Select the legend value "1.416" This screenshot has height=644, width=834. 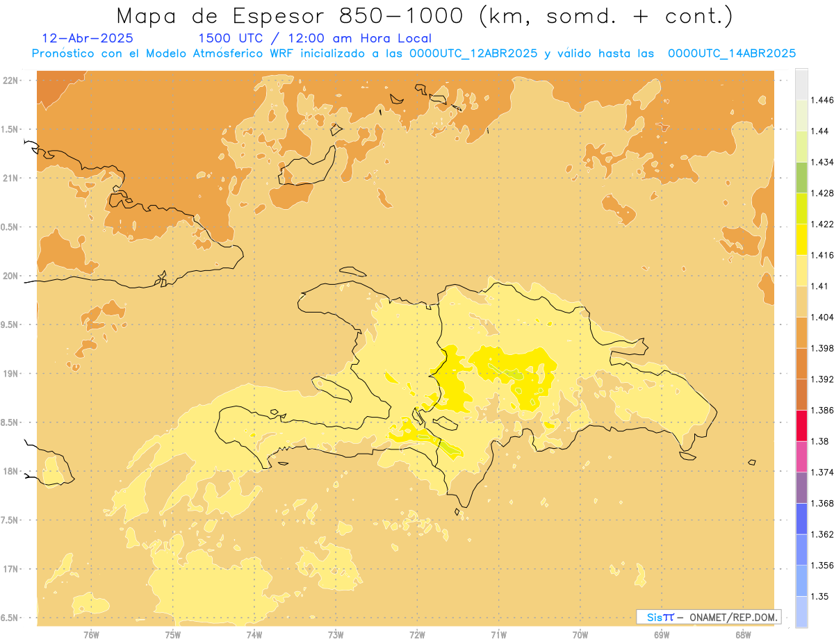(822, 255)
